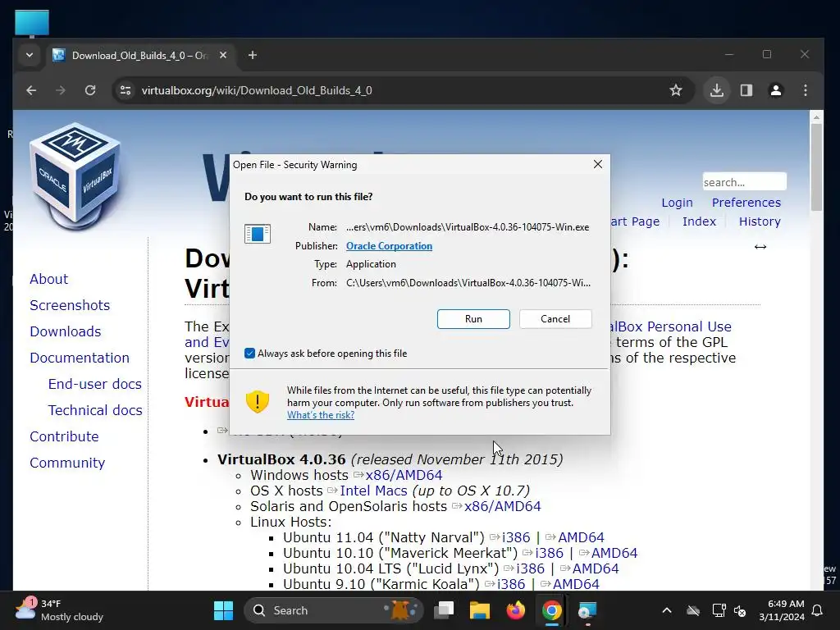The width and height of the screenshot is (840, 630).
Task: Toggle the page width arrows icon
Action: [760, 247]
